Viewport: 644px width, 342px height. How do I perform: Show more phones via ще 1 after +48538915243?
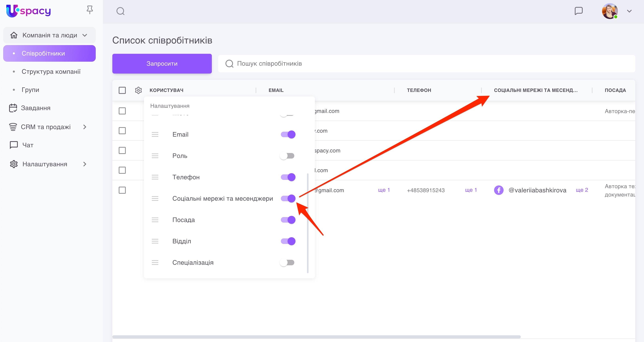(x=471, y=190)
